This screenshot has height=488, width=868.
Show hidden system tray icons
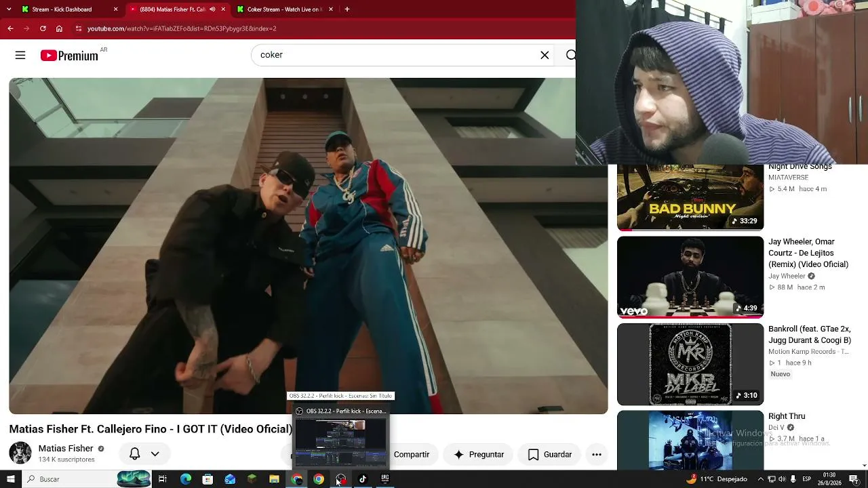click(x=760, y=479)
